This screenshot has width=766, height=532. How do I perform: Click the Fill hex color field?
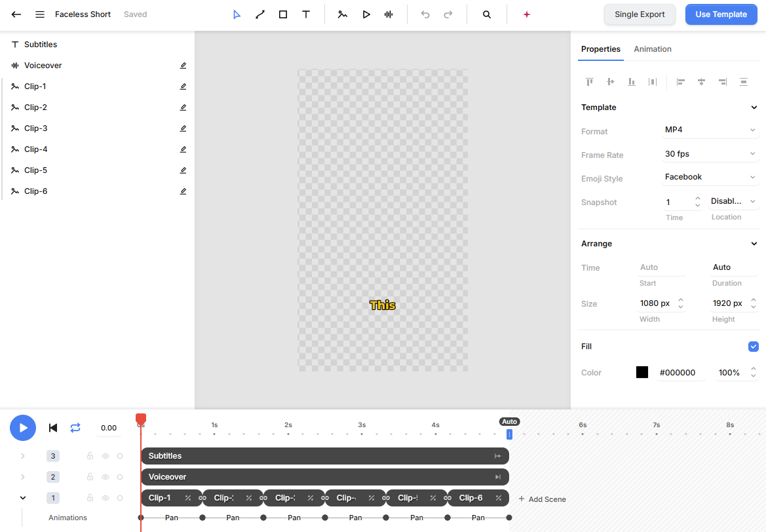(x=681, y=373)
